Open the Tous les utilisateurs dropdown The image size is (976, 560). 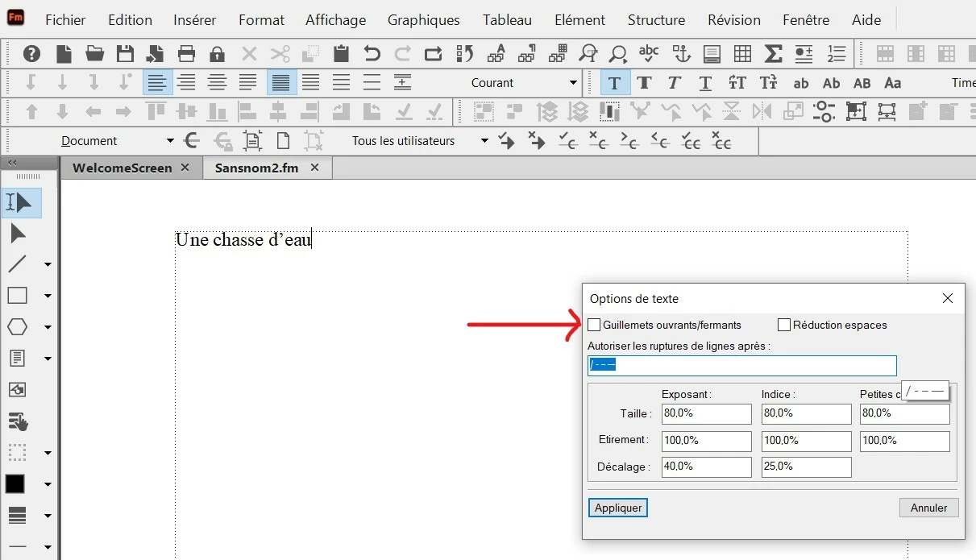[x=484, y=141]
